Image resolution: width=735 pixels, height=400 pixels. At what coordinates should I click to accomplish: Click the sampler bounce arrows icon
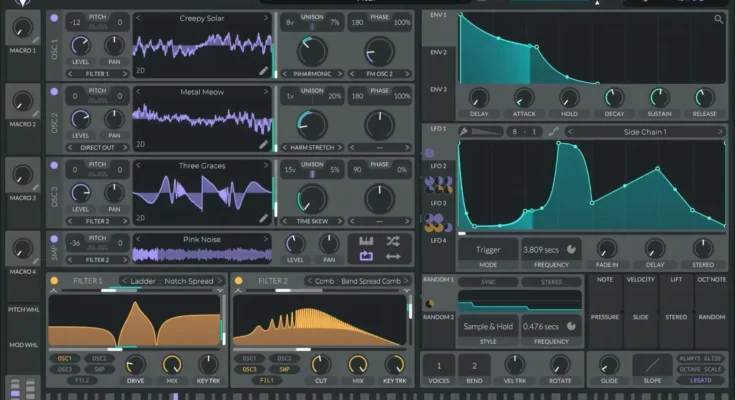pyautogui.click(x=393, y=257)
